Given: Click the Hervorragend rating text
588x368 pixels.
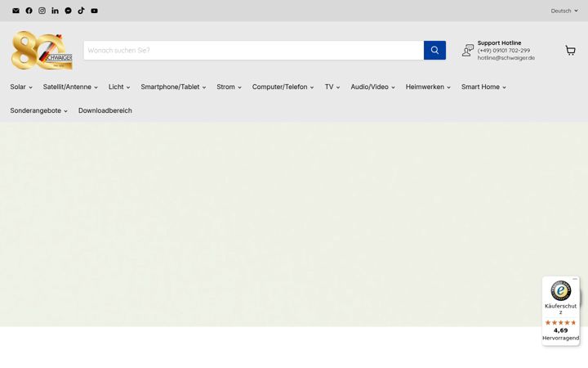Looking at the screenshot, I should (x=560, y=338).
